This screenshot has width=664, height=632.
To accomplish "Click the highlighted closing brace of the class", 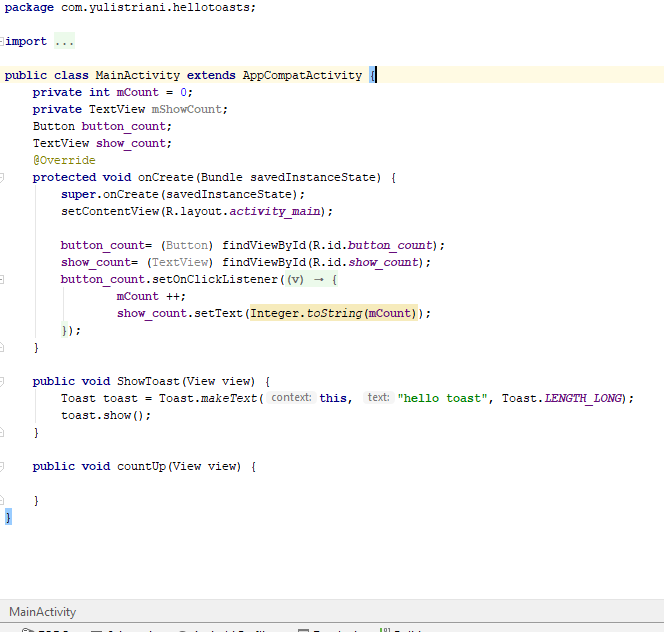I will pos(8,517).
